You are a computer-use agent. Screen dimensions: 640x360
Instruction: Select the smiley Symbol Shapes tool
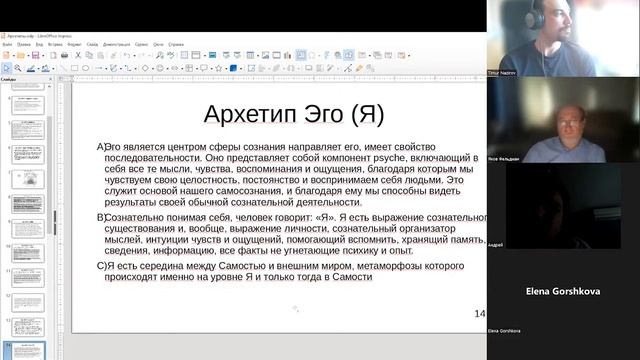(160, 68)
